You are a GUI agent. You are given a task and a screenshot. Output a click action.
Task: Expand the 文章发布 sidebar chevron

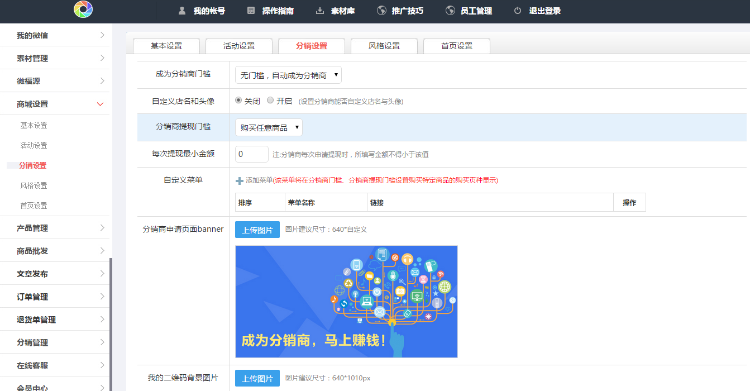pyautogui.click(x=102, y=274)
